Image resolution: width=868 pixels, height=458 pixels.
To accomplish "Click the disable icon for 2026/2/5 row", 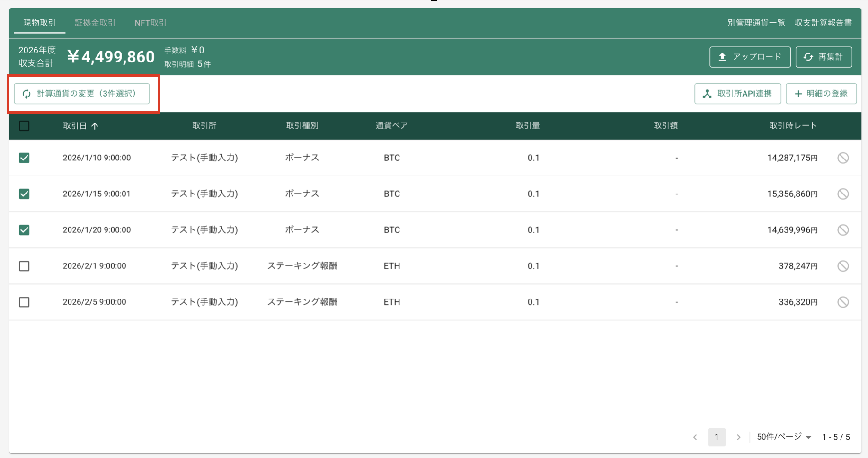I will pos(843,302).
